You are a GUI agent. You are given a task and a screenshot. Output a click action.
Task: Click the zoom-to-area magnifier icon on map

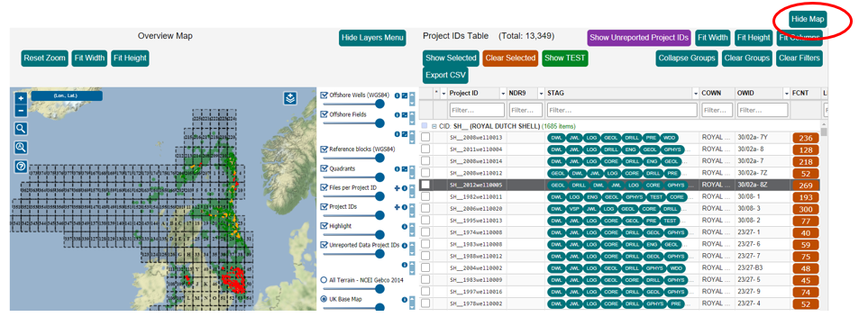pos(21,147)
